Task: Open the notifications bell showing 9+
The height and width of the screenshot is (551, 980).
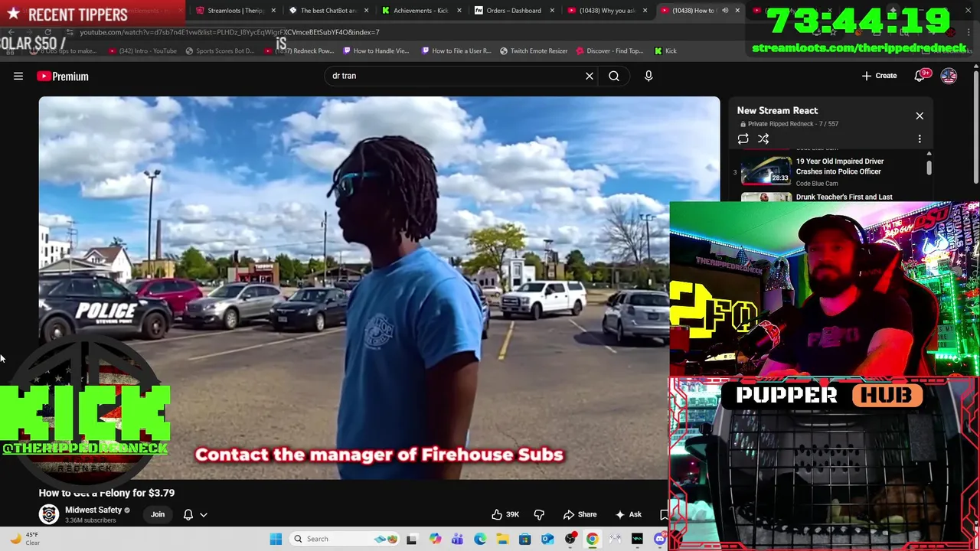Action: 922,76
